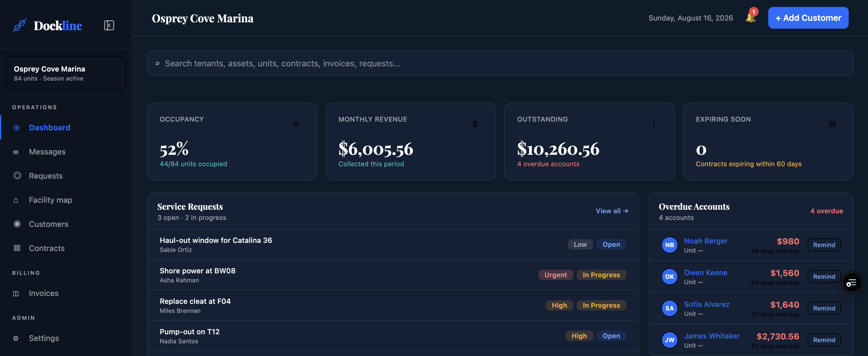
Task: Open James Whitaker's customer link
Action: coord(712,336)
